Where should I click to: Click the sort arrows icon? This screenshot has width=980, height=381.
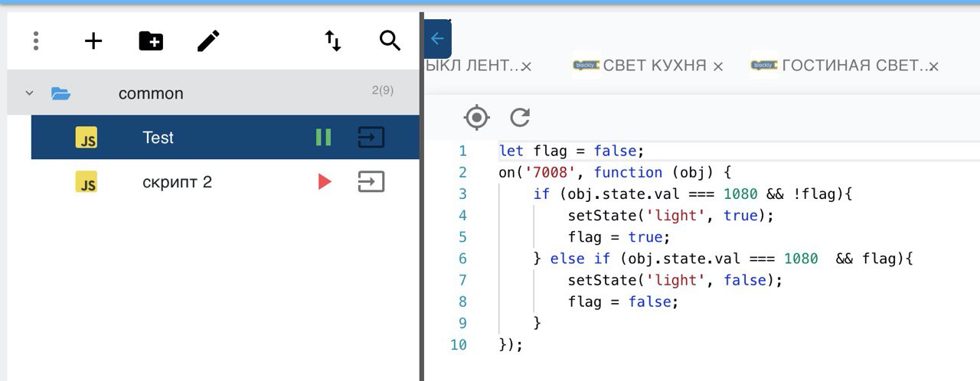point(333,41)
